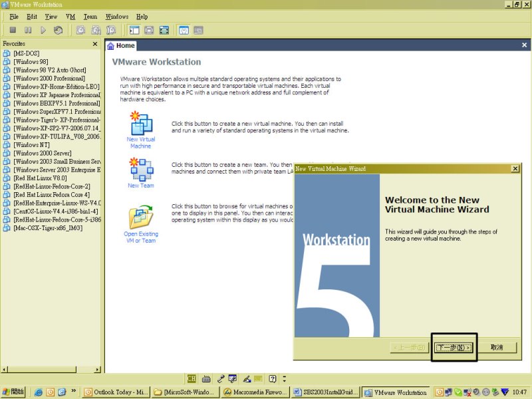This screenshot has height=399, width=532.
Task: Close the Favorites panel
Action: point(95,44)
